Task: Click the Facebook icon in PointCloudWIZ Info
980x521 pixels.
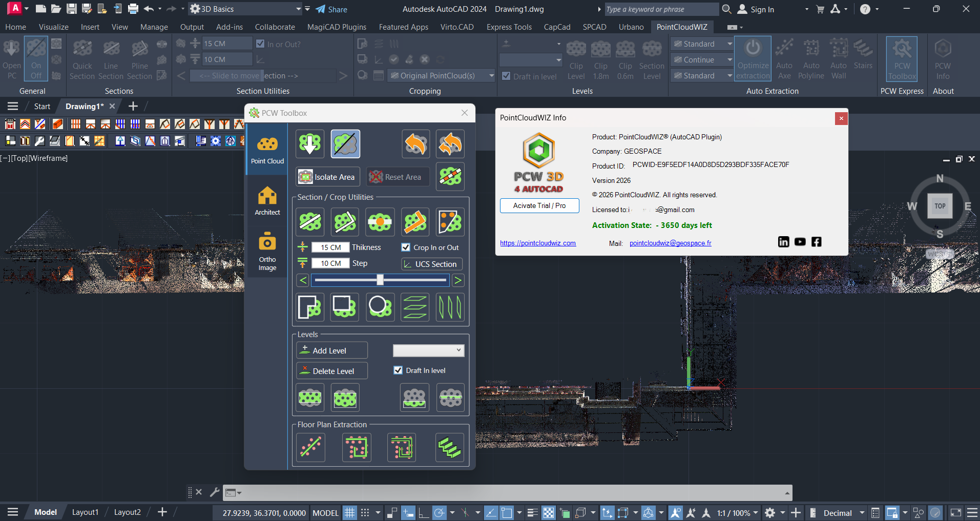Action: (817, 242)
